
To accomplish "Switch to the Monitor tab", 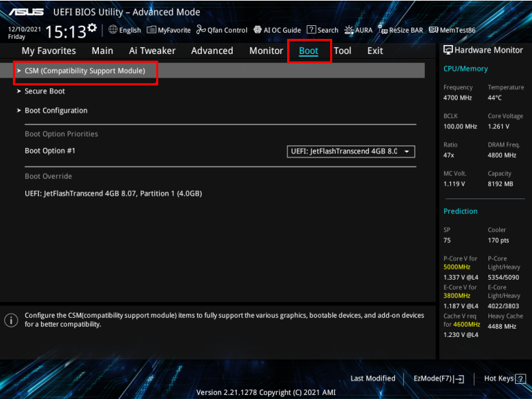I will point(266,51).
